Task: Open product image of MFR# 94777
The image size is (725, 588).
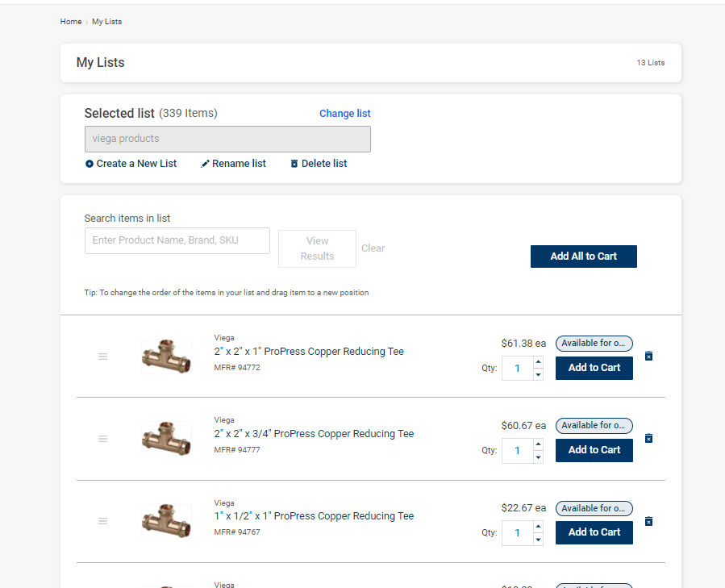Action: [166, 439]
